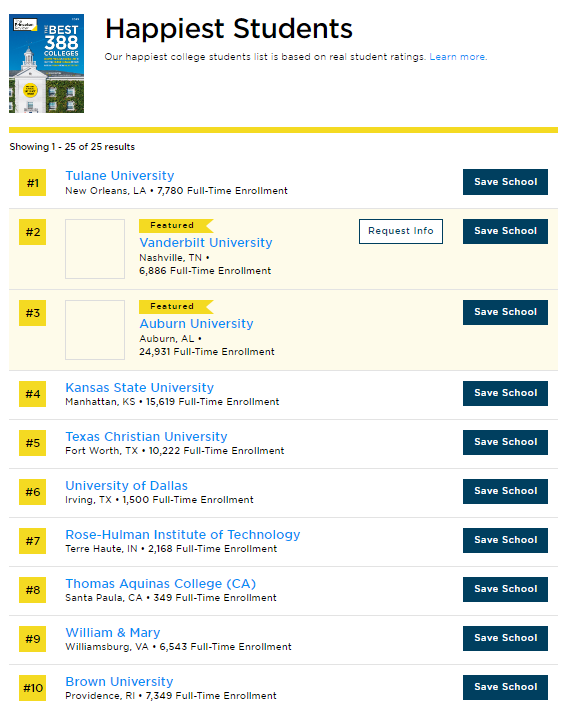
Task: Save Thomas Aquinas College school
Action: pos(505,589)
